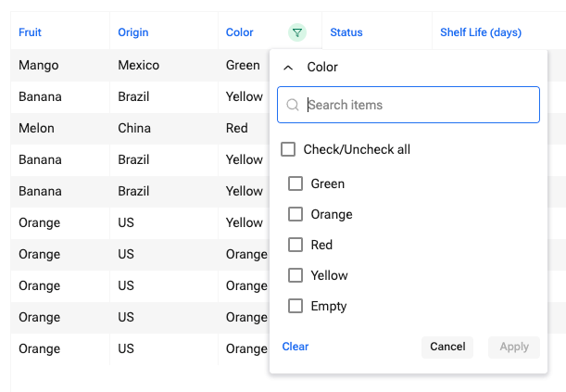Check the Orange filter option
This screenshot has height=392, width=566.
296,214
